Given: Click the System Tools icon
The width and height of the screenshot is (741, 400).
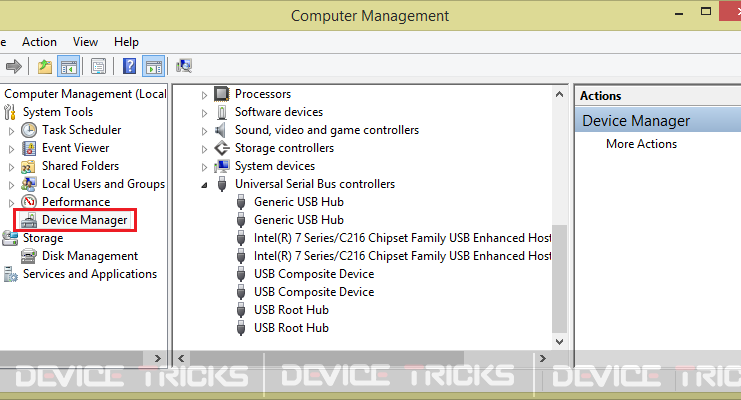Looking at the screenshot, I should click(10, 112).
